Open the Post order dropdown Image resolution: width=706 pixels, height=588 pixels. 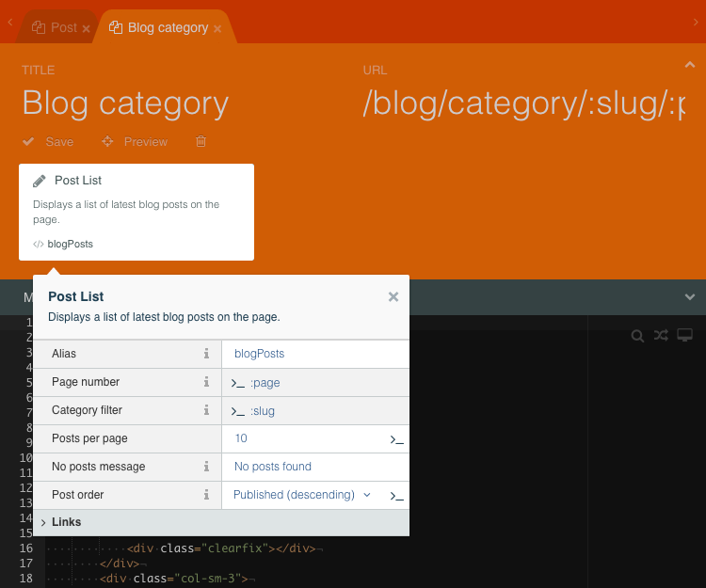point(301,495)
